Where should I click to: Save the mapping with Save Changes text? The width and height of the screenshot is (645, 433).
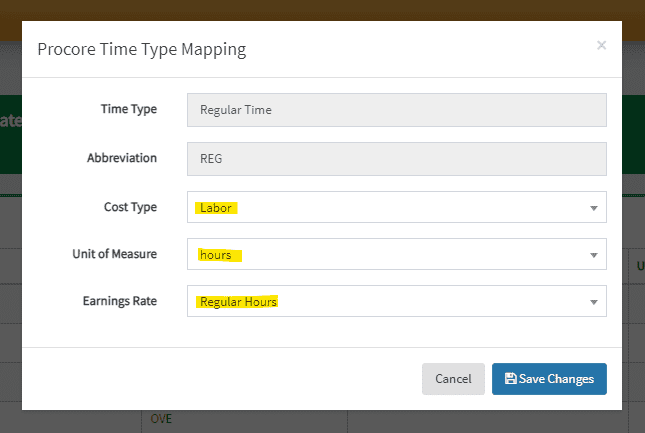click(x=556, y=379)
